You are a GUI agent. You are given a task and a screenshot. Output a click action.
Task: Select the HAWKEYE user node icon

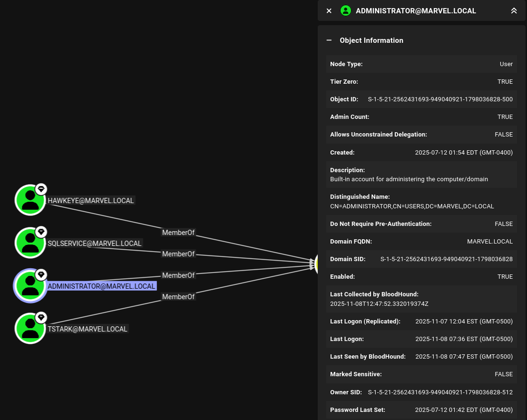pyautogui.click(x=30, y=200)
